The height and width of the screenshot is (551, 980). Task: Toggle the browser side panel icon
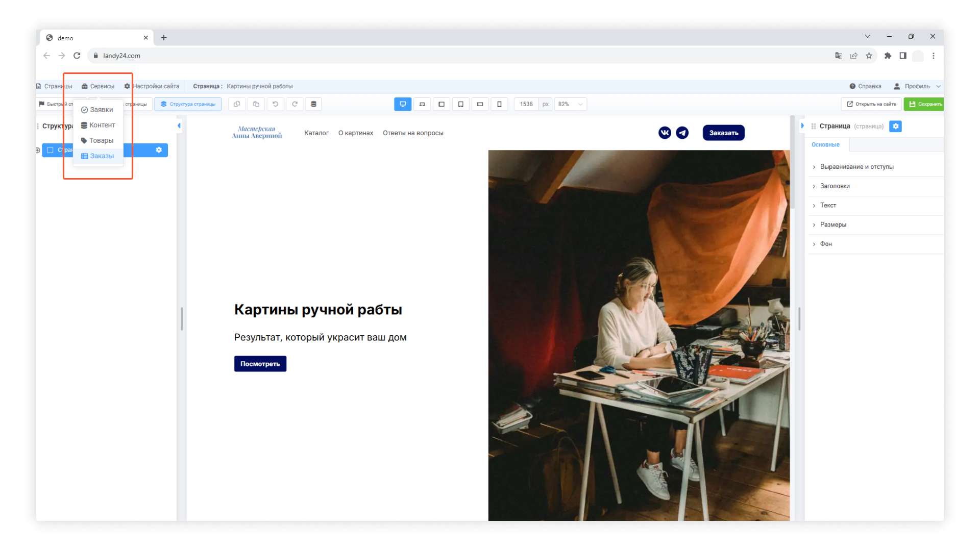pos(903,56)
